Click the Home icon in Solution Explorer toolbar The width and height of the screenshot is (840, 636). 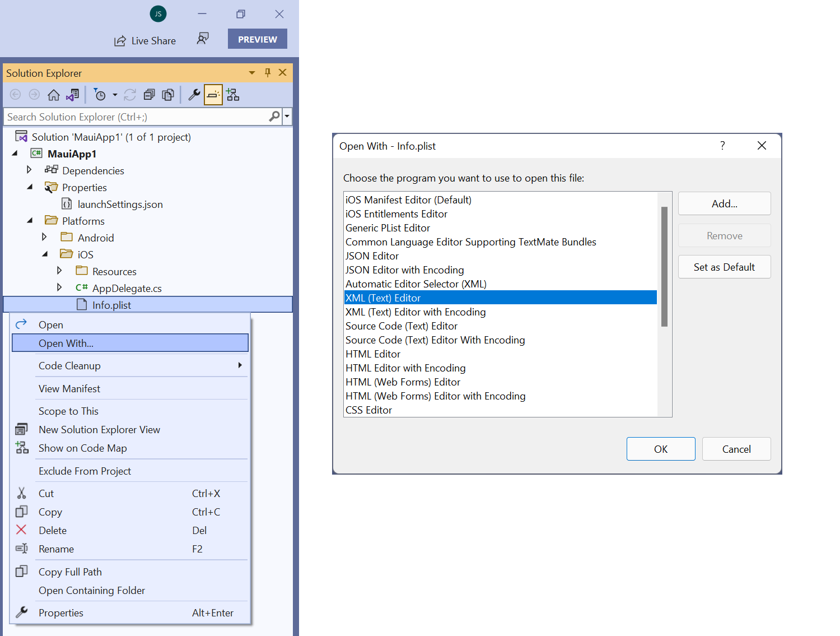(54, 94)
